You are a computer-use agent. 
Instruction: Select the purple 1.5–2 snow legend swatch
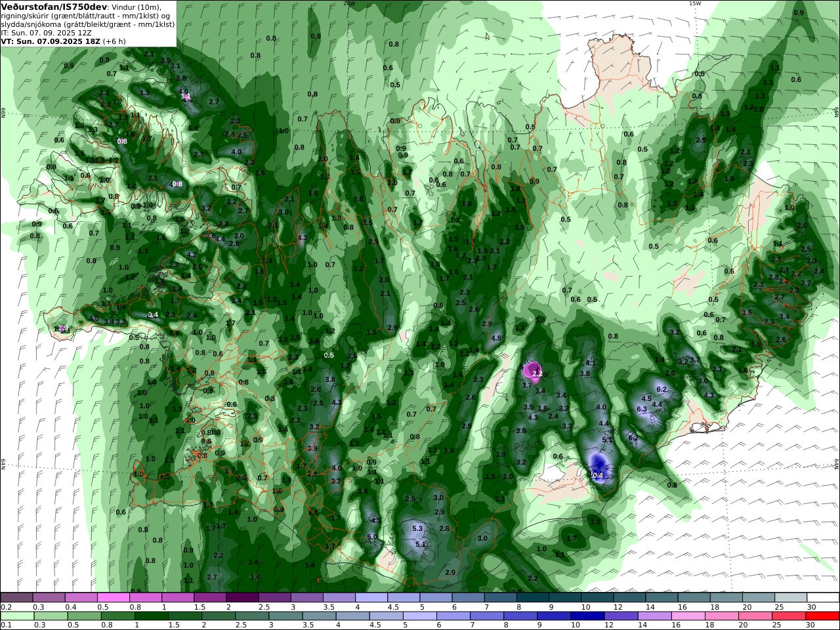click(209, 598)
